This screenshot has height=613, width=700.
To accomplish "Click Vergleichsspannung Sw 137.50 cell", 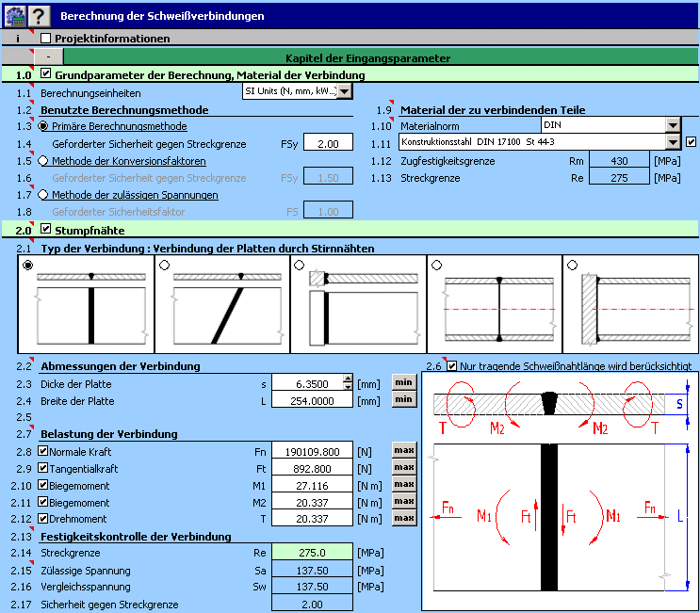I will [312, 586].
